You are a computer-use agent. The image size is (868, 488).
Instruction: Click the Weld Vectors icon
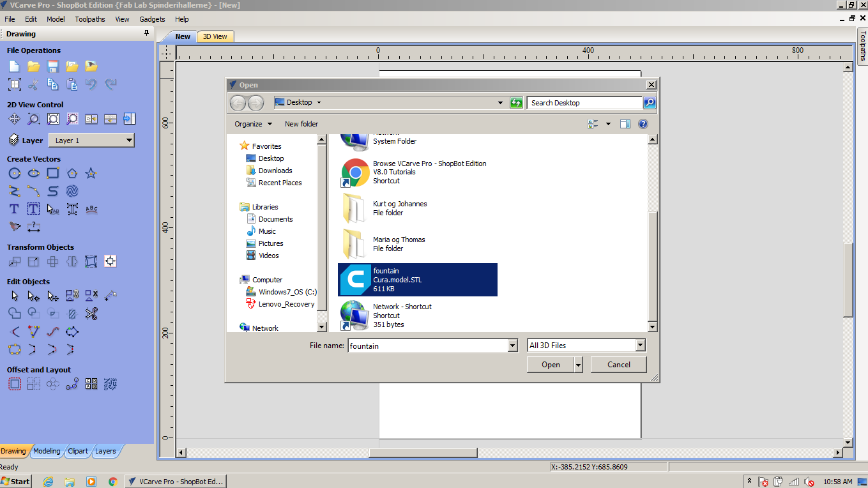click(x=14, y=314)
